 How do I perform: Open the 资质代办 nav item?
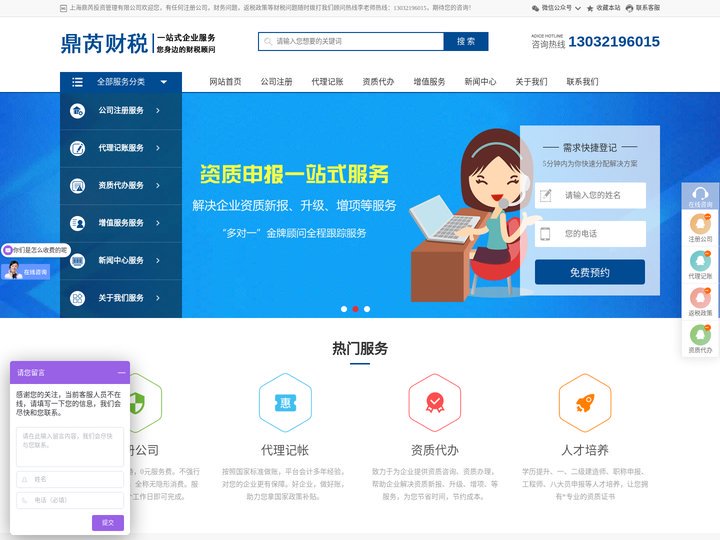coord(378,82)
